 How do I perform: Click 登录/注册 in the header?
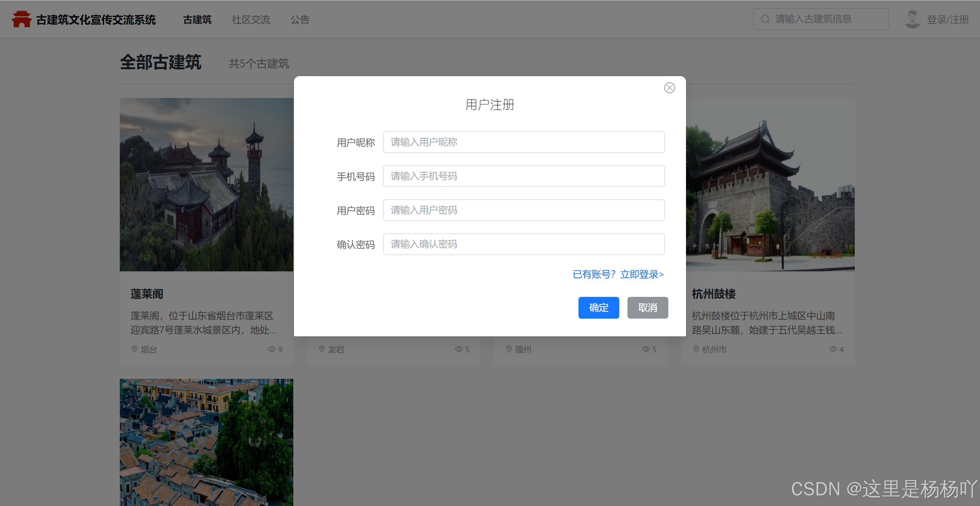947,19
